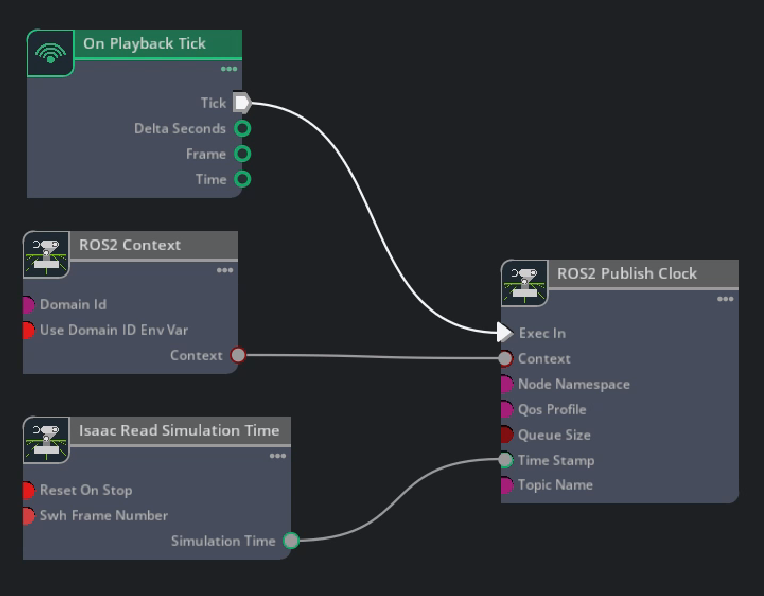Image resolution: width=764 pixels, height=596 pixels.
Task: Click the Node Namespace input label
Action: point(573,384)
